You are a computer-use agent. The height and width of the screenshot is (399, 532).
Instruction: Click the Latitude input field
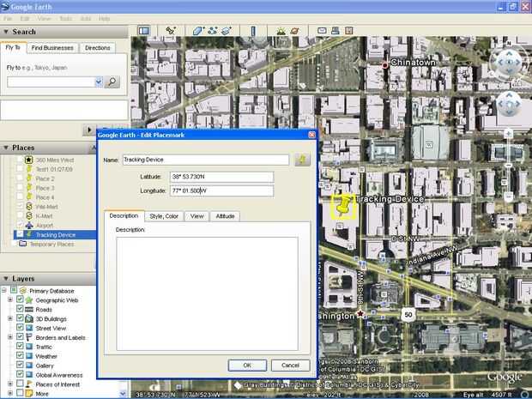tap(222, 177)
